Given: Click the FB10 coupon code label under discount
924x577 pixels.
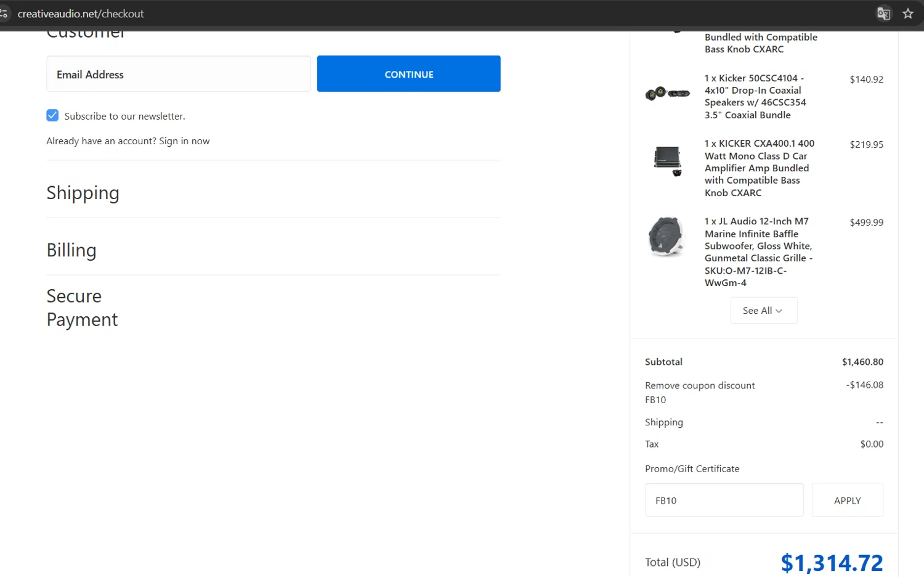Looking at the screenshot, I should (x=655, y=400).
